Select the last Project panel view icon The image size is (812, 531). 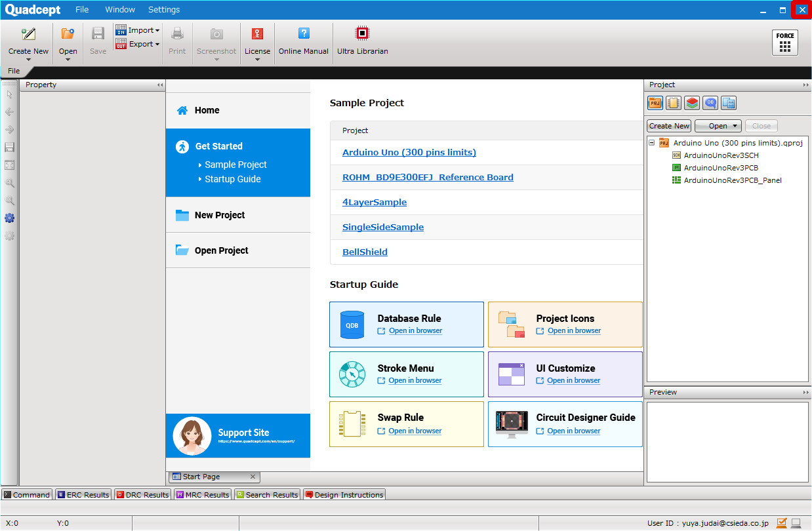point(729,103)
